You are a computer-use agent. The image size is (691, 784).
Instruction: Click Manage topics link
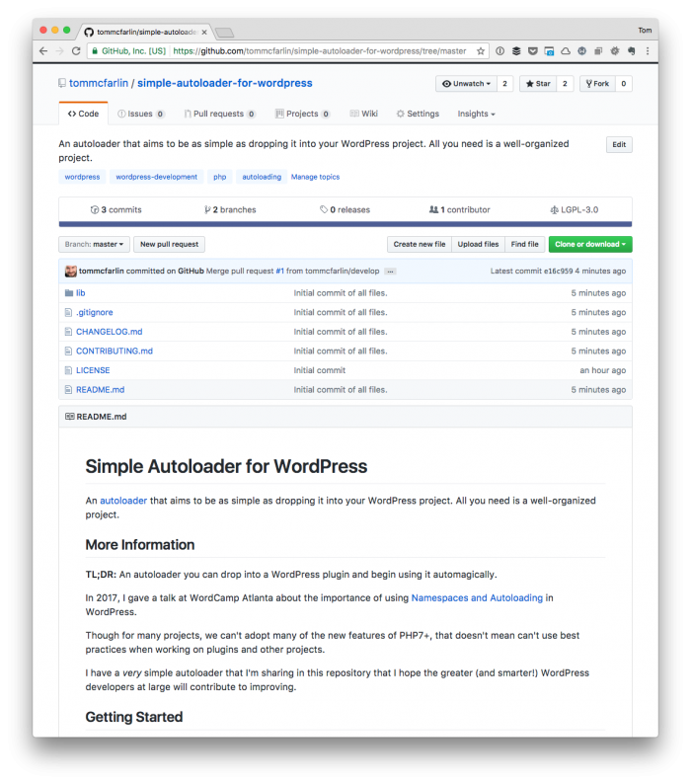click(316, 177)
